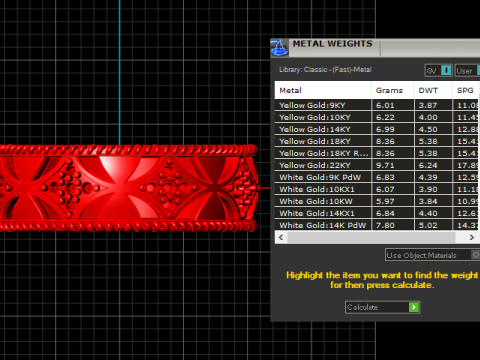Click the 6.99 grams cell
This screenshot has height=360, width=480.
pos(393,129)
